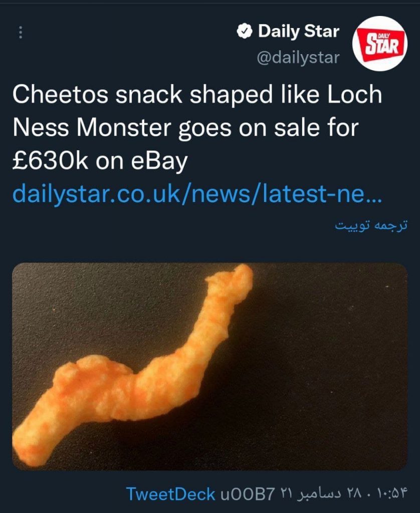Click the word Cheetos in tweet text
Image resolution: width=420 pixels, height=513 pixels.
click(60, 94)
